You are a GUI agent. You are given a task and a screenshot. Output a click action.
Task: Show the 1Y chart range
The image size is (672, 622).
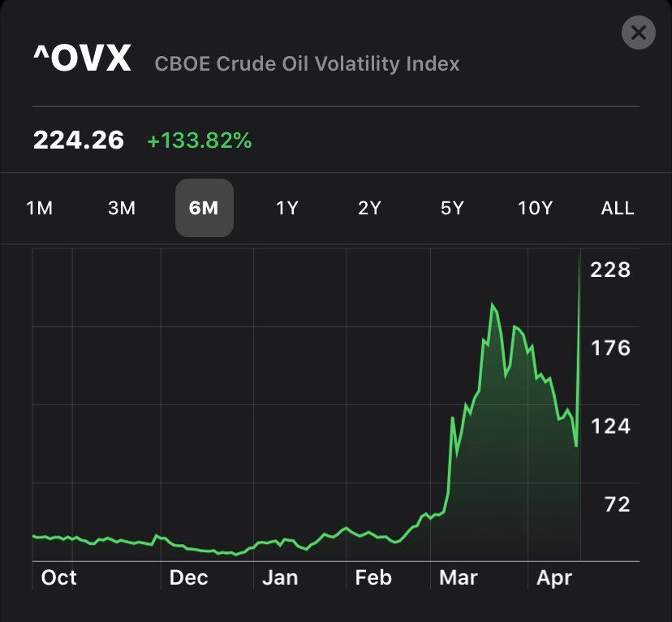click(287, 208)
